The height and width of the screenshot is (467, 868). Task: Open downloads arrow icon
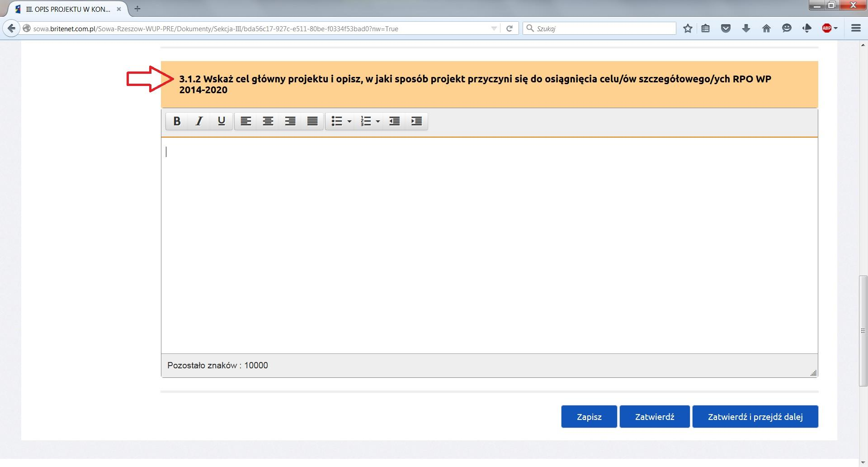(746, 29)
